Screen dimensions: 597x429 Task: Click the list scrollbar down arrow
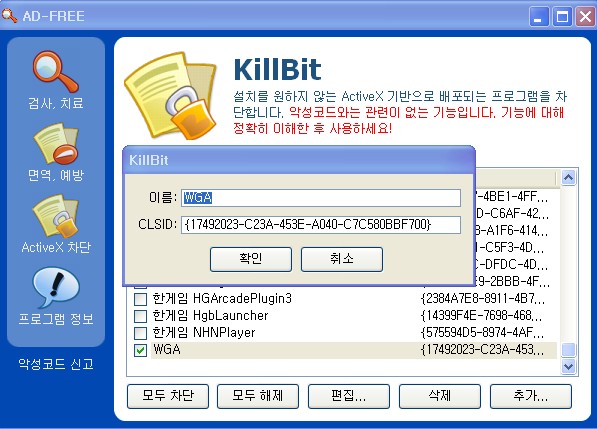(x=568, y=367)
